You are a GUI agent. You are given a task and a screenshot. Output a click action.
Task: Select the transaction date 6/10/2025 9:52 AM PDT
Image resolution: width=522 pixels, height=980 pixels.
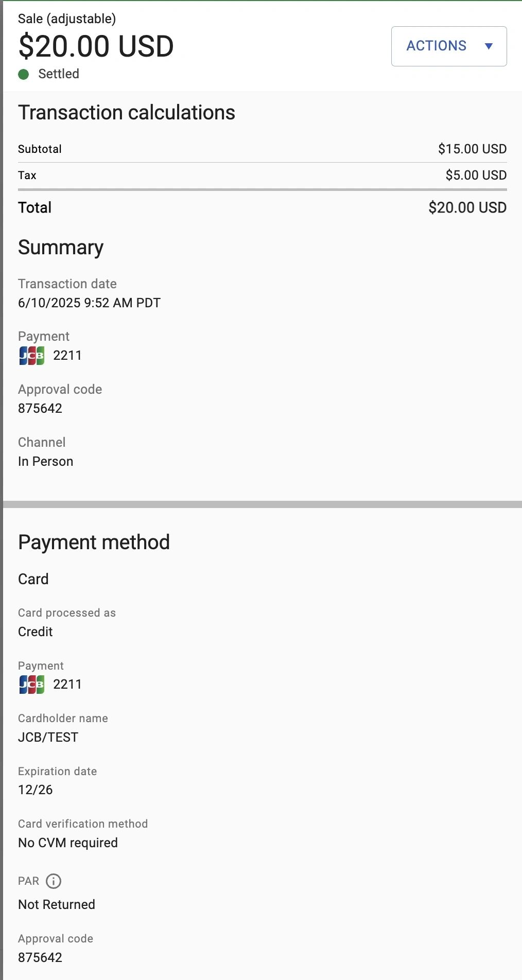tap(89, 303)
